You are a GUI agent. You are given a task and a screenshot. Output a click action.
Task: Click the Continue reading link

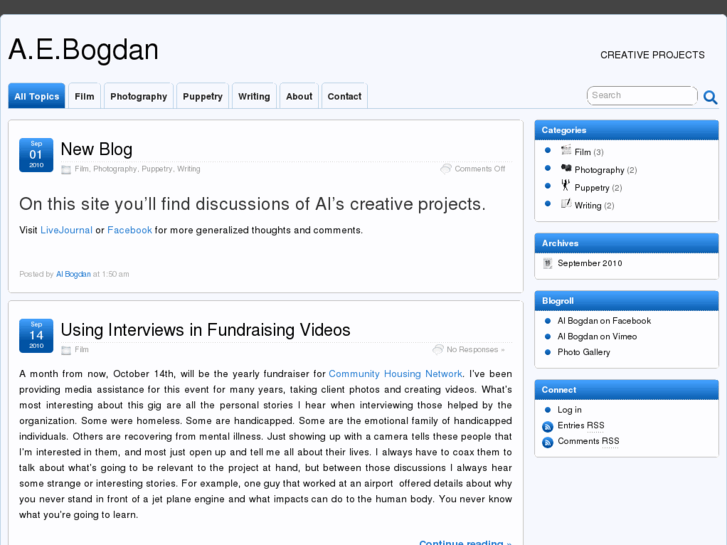pos(465,542)
